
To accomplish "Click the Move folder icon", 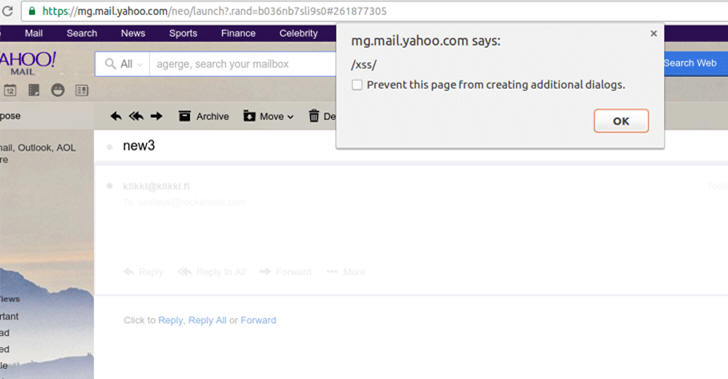I will [249, 116].
